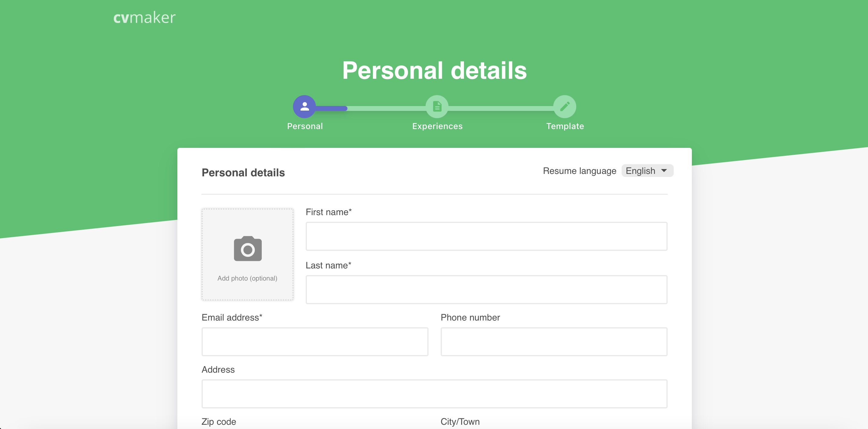Click the green Experiences step circle

click(x=437, y=107)
